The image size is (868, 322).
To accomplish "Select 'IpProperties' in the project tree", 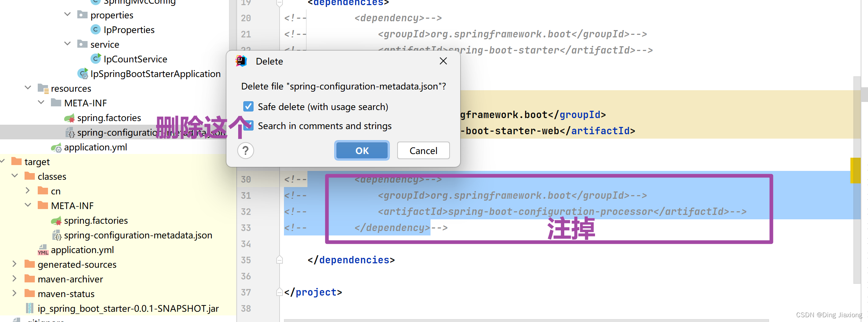I will pos(129,30).
